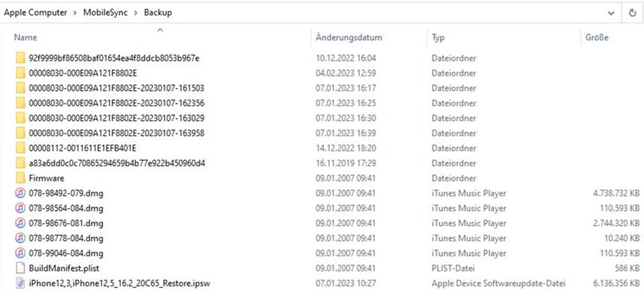Screen dimensions: 644x291
Task: Navigate to MobileSync breadcrumb
Action: point(106,13)
